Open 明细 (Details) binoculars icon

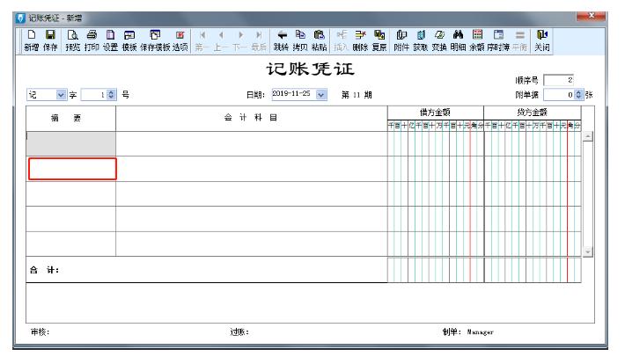pos(458,40)
